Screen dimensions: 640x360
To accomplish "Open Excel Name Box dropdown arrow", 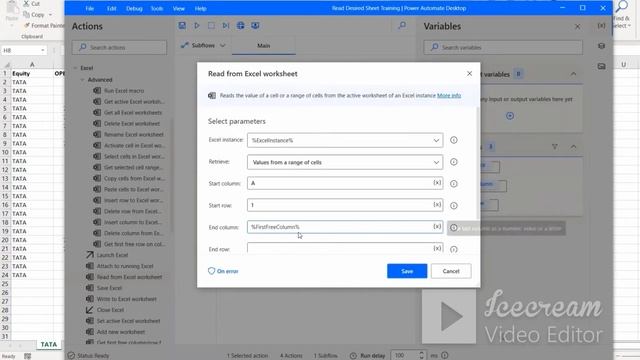I will point(42,50).
